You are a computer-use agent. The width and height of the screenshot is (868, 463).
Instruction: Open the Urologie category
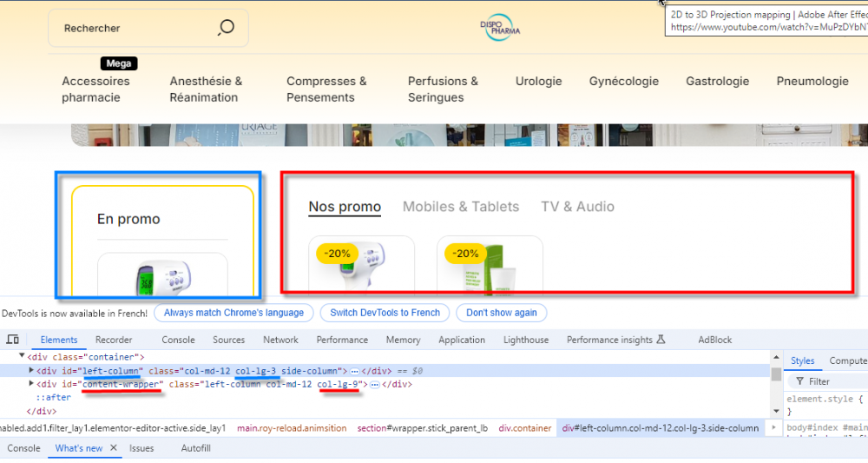539,82
